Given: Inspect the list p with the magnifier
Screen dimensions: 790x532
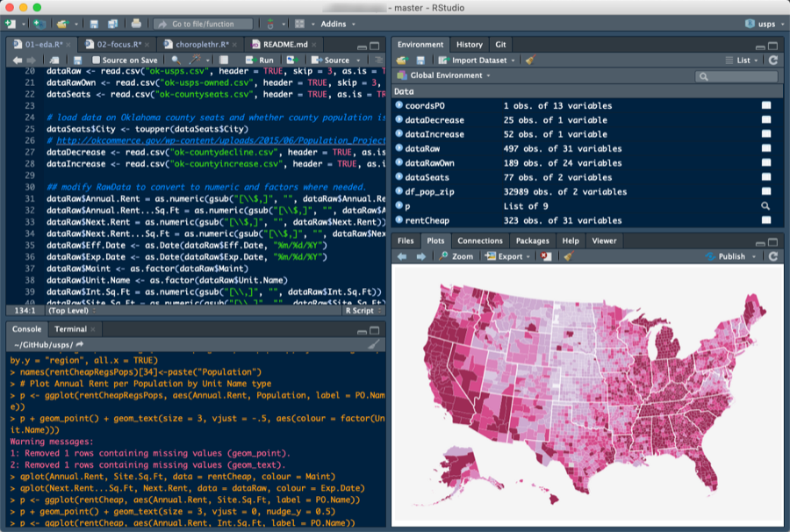Looking at the screenshot, I should (765, 205).
